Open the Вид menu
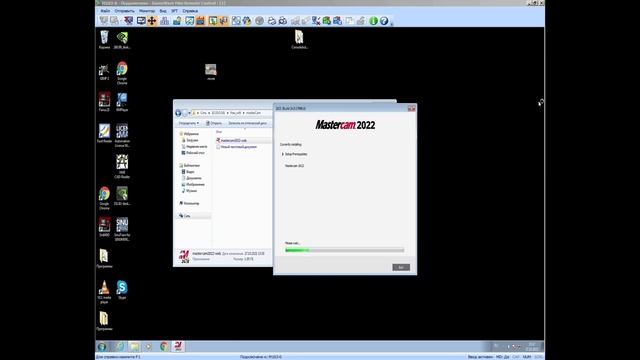 click(163, 11)
